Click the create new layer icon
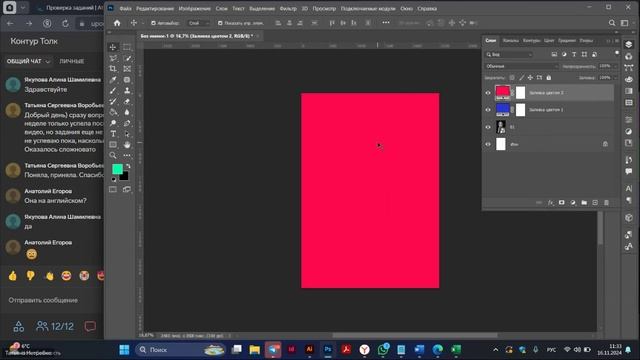640x360 pixels. tap(595, 203)
